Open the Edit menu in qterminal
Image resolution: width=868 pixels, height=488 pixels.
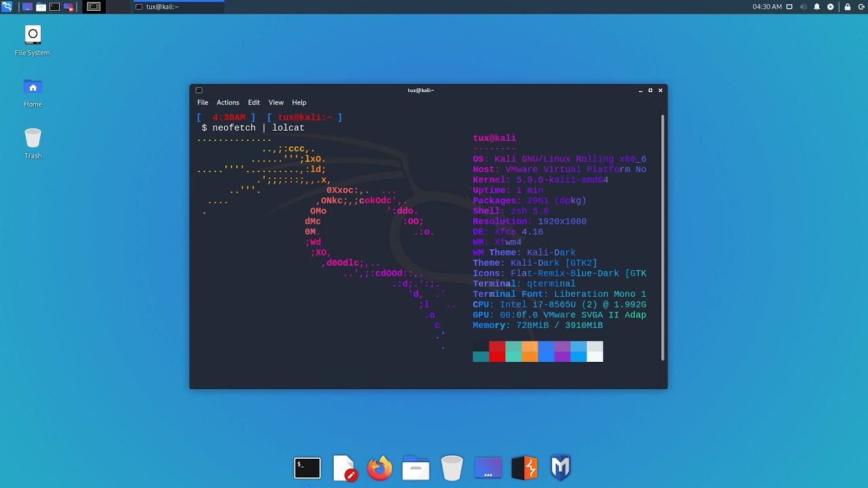254,102
